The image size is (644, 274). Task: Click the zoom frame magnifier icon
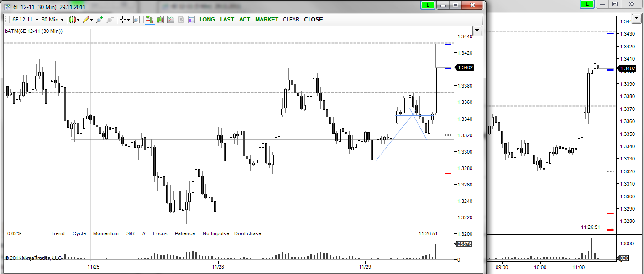coord(136,20)
